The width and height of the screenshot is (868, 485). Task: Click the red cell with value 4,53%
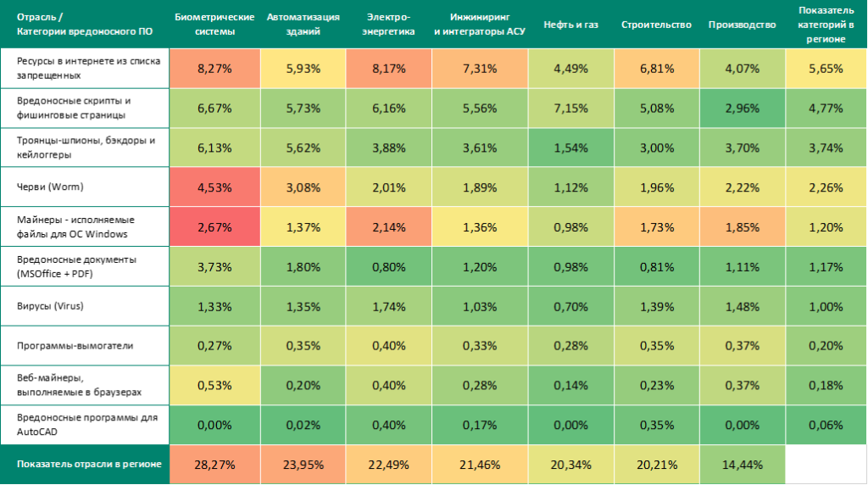click(214, 187)
